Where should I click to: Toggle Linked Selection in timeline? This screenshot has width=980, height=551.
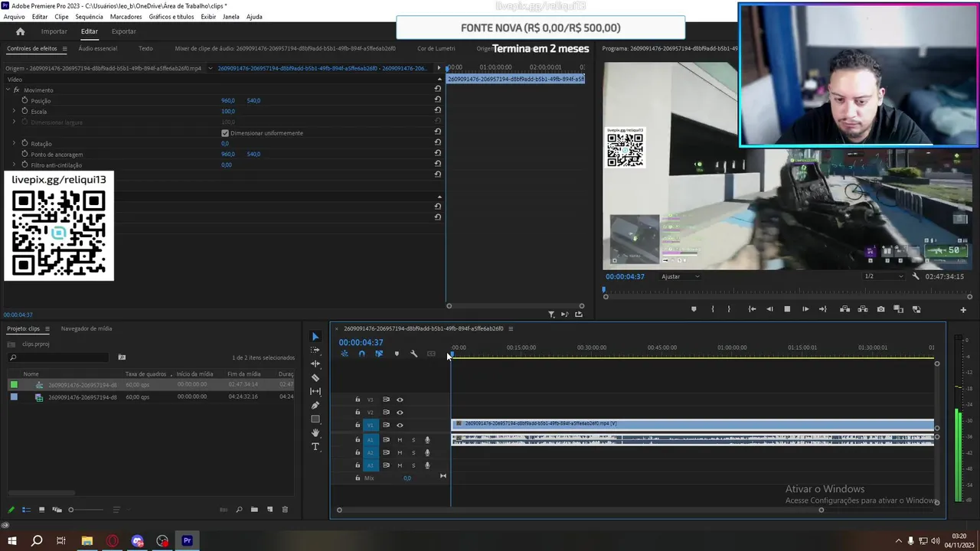pos(379,354)
